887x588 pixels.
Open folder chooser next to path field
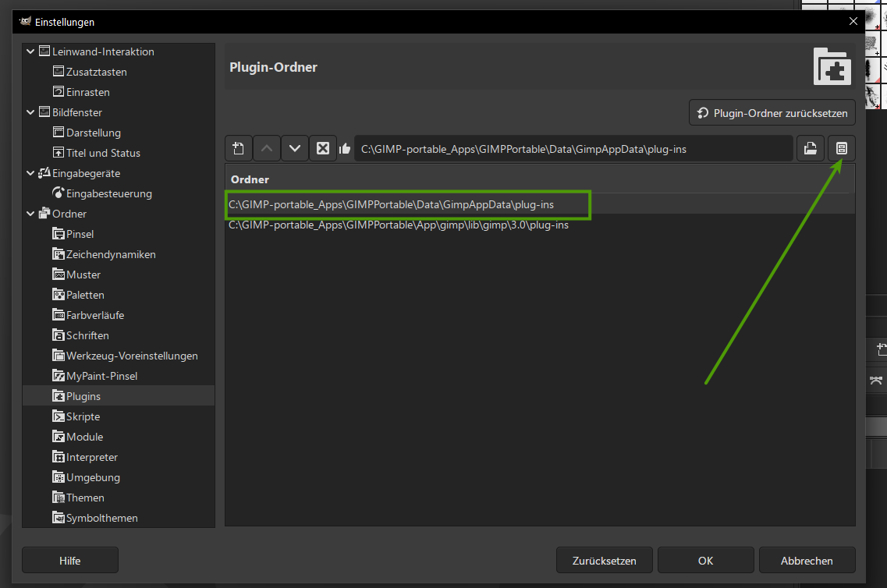810,149
